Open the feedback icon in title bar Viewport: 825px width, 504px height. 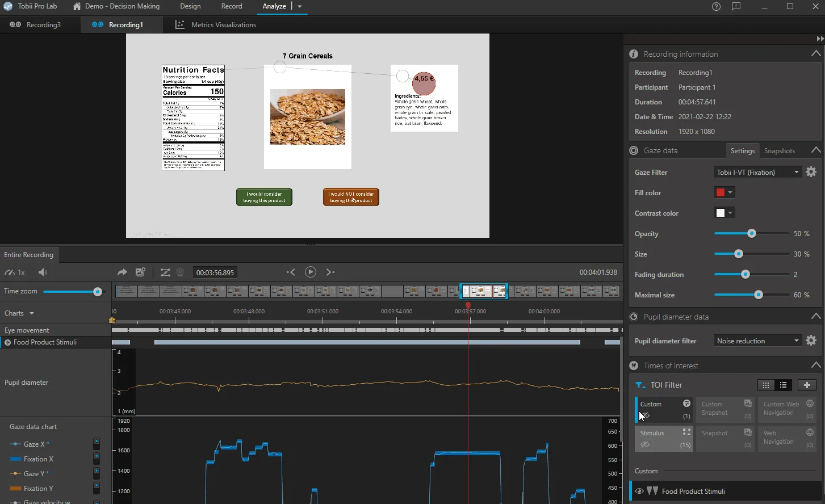[736, 7]
